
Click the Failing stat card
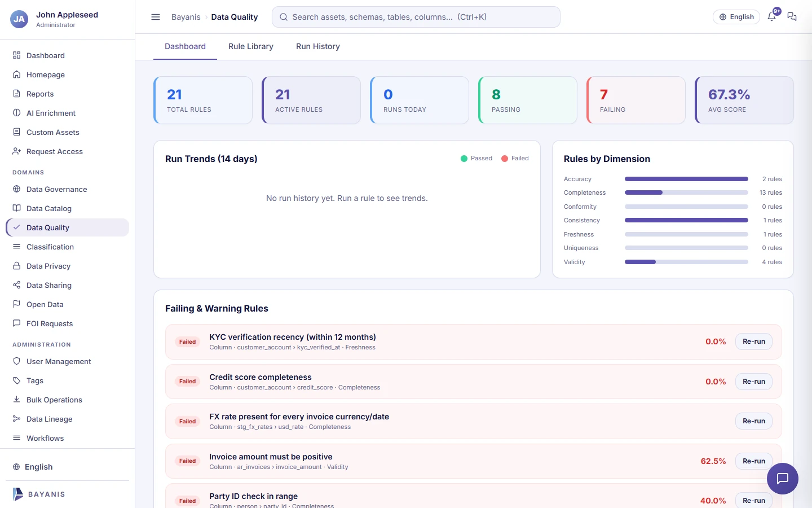click(636, 100)
